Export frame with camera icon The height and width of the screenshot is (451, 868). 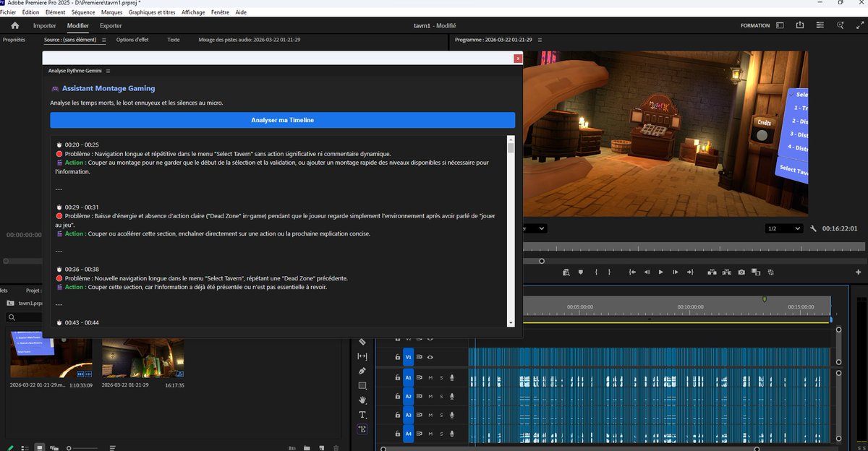[x=741, y=272]
